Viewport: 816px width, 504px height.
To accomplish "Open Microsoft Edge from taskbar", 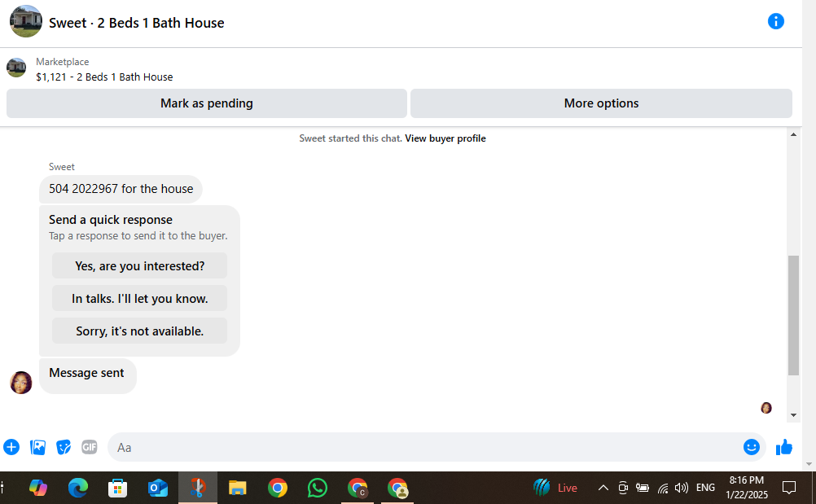I will click(78, 488).
